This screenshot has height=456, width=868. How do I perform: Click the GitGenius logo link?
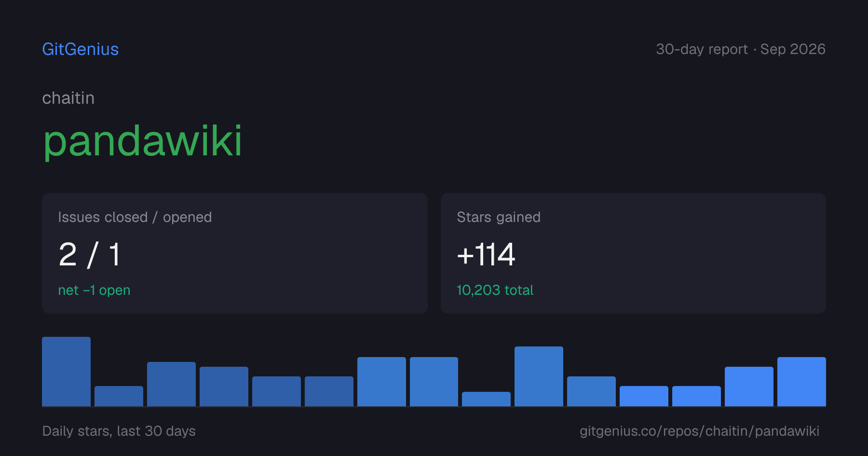[80, 49]
